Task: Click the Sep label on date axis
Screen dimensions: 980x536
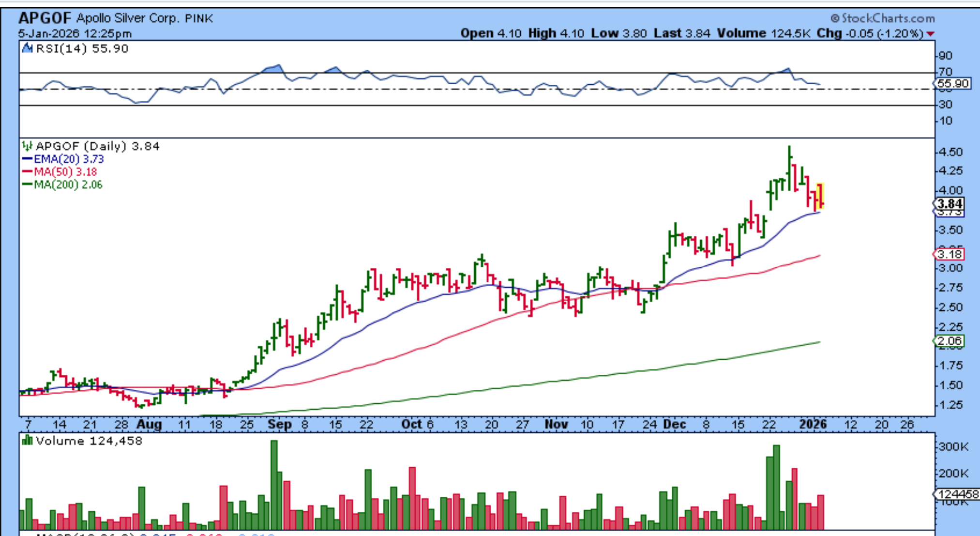Action: tap(279, 425)
